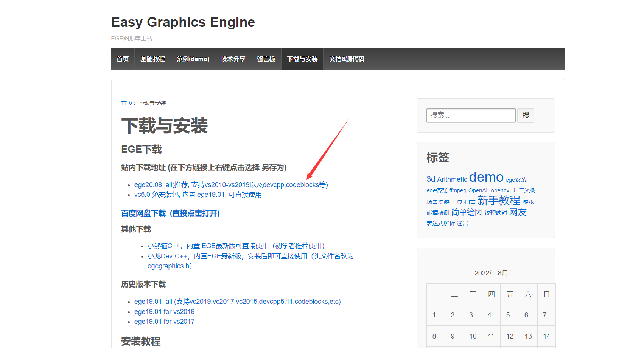Click the Easy Graphics Engine site title
The height and width of the screenshot is (348, 644).
(183, 22)
